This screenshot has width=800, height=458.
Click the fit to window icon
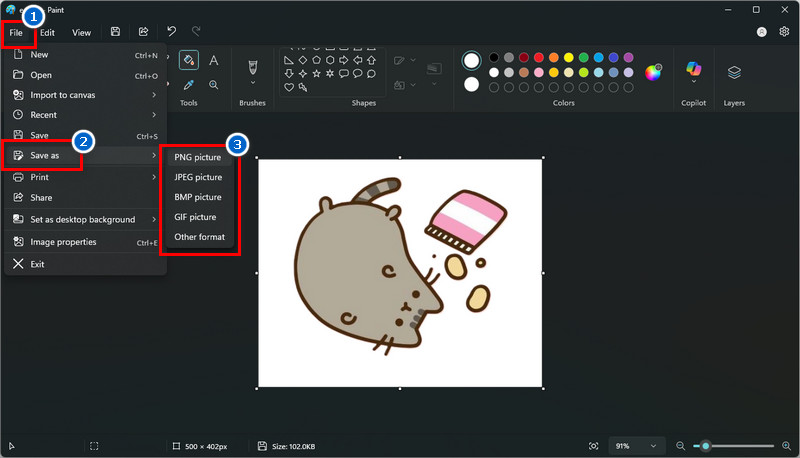coord(593,446)
